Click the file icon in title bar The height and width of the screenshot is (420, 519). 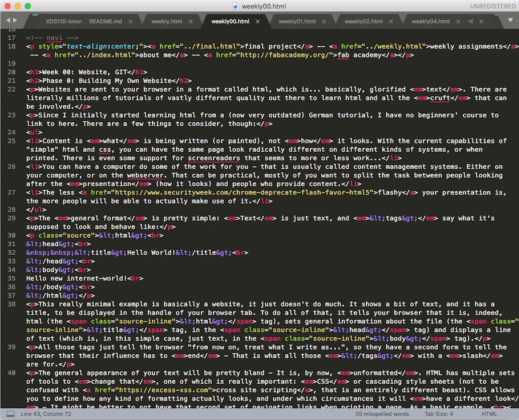point(235,6)
